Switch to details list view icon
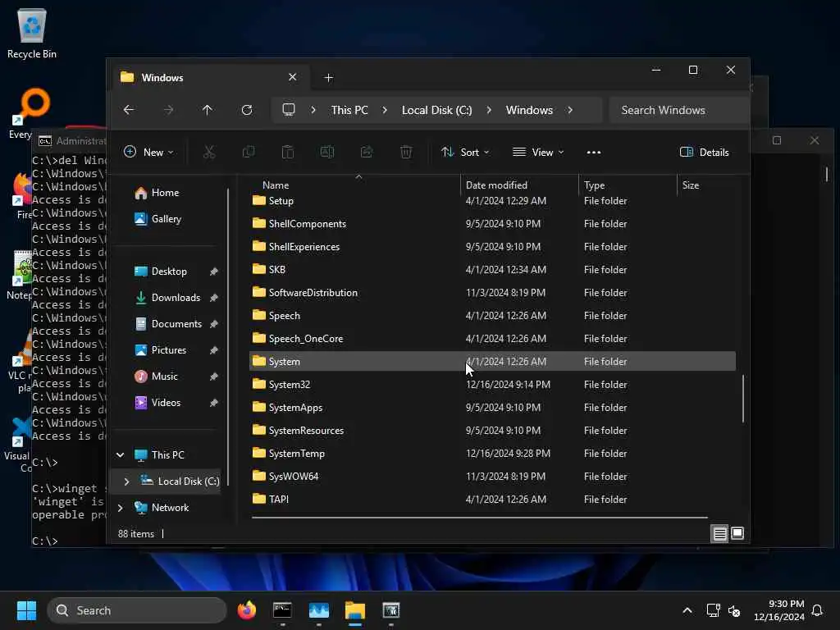 (719, 533)
